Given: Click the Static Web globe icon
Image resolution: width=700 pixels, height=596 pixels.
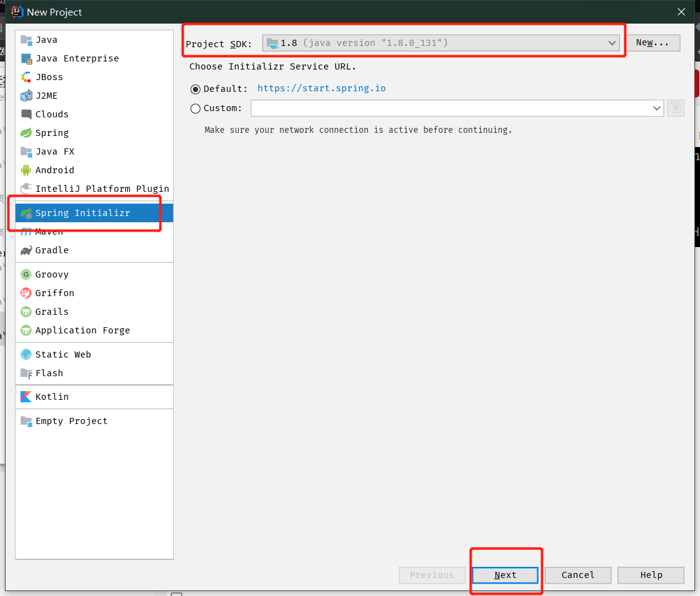Looking at the screenshot, I should click(x=26, y=354).
